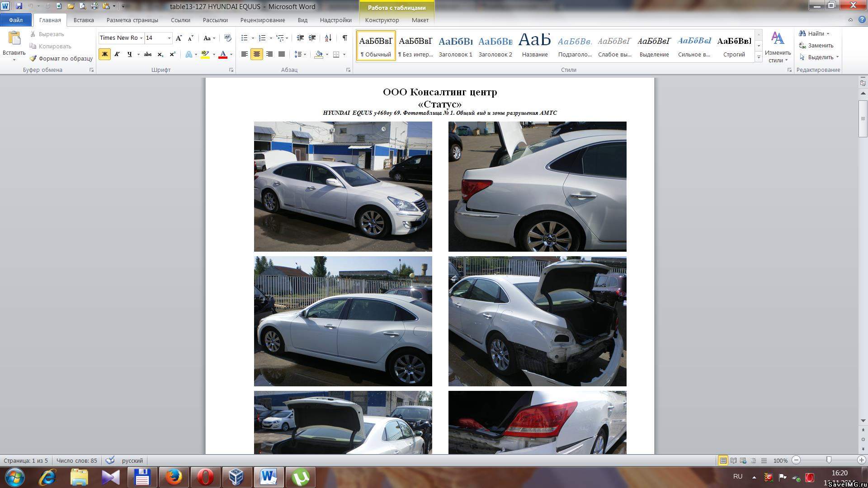Switch to the Page Layout (Разметка страницы) tab
Image resolution: width=868 pixels, height=488 pixels.
pos(132,20)
